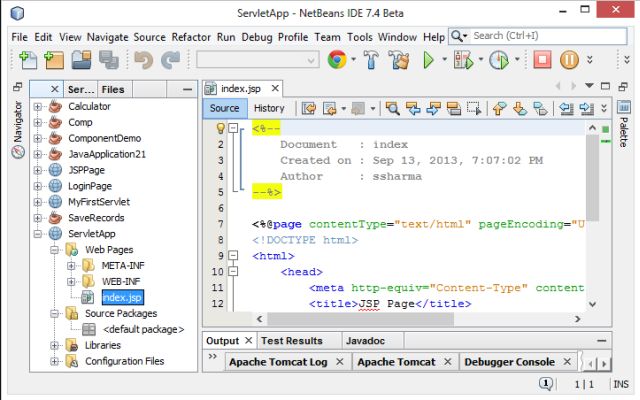Click the Undo arrow icon
Viewport: 640px width, 400px height.
pos(143,60)
